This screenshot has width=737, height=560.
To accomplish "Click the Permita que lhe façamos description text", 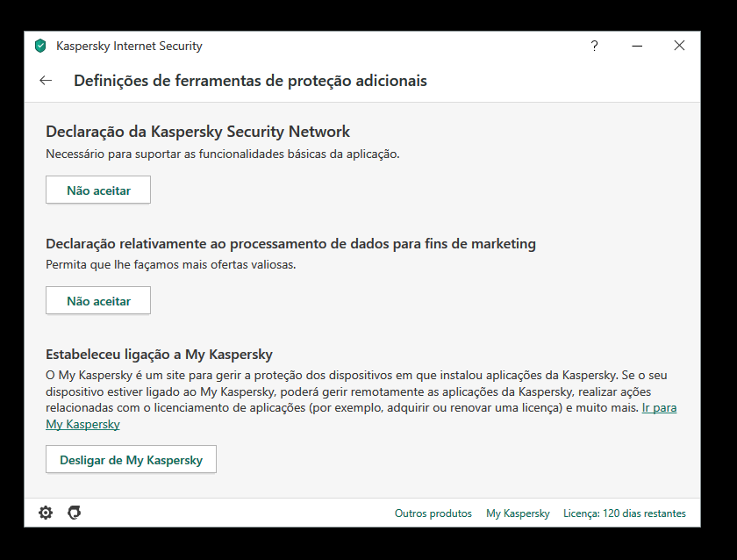I will pos(170,264).
